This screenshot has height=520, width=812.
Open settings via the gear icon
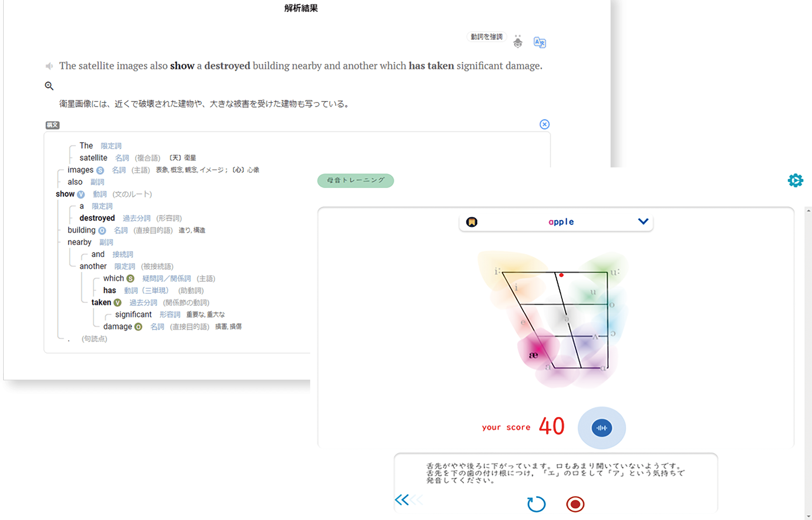pos(795,180)
